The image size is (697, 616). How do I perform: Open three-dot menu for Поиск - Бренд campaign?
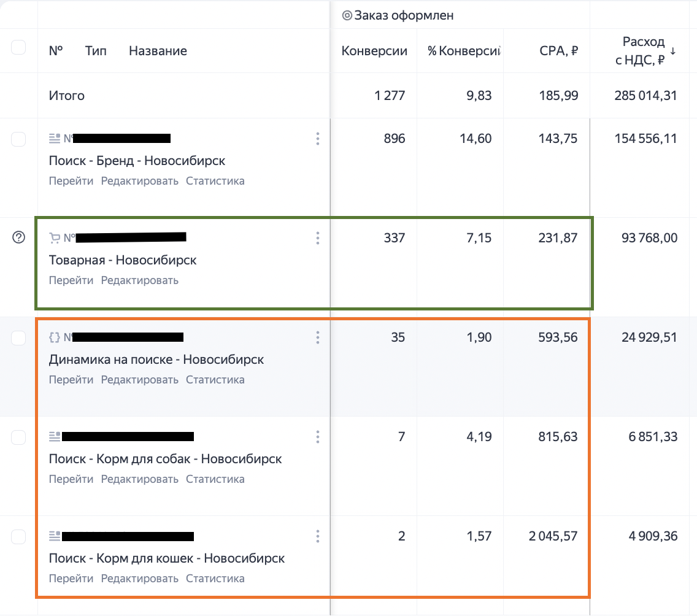tap(317, 139)
